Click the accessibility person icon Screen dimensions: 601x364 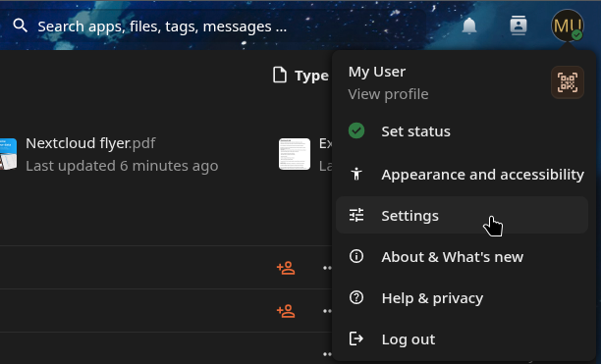[356, 175]
